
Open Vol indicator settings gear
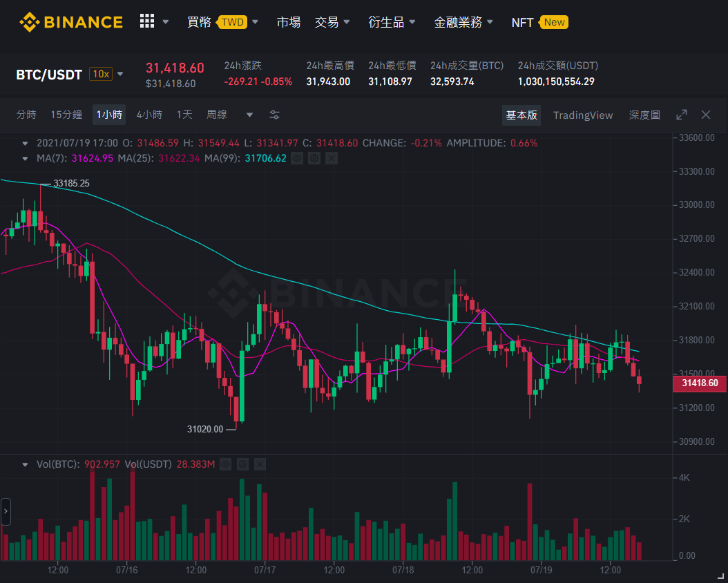[x=243, y=464]
